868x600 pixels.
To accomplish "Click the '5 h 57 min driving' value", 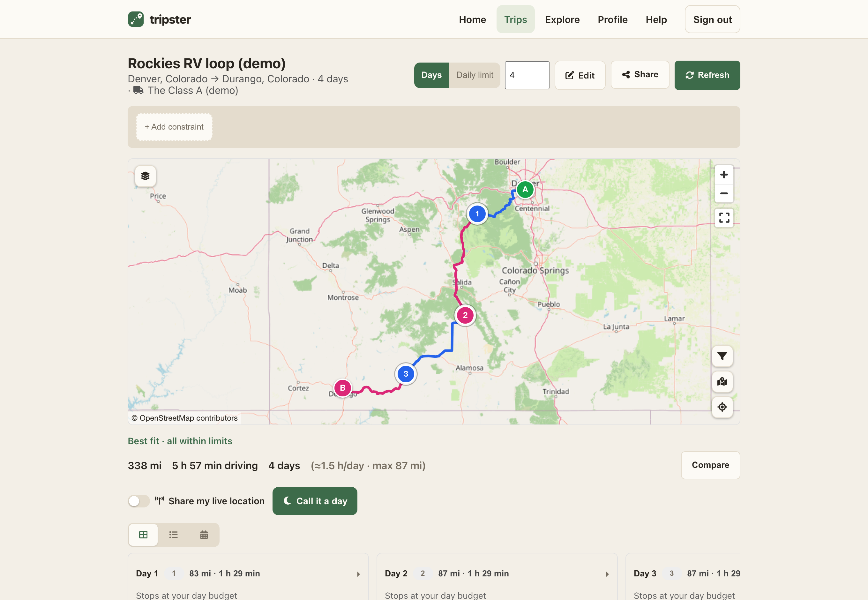I will pyautogui.click(x=215, y=466).
